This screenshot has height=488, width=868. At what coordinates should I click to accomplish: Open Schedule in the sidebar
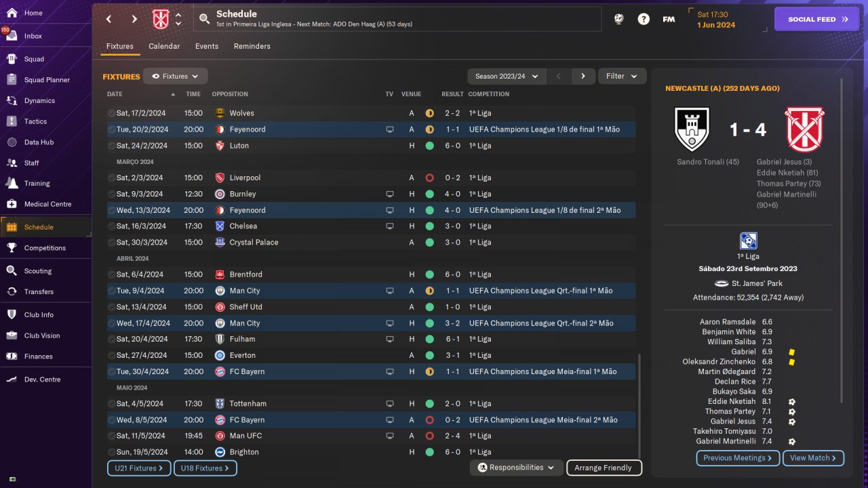45,227
